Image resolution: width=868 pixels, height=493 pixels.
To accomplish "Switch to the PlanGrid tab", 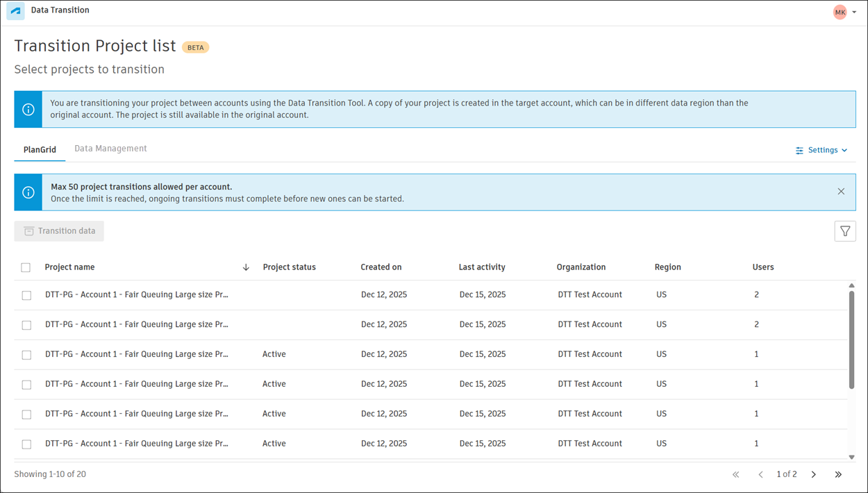I will coord(40,149).
